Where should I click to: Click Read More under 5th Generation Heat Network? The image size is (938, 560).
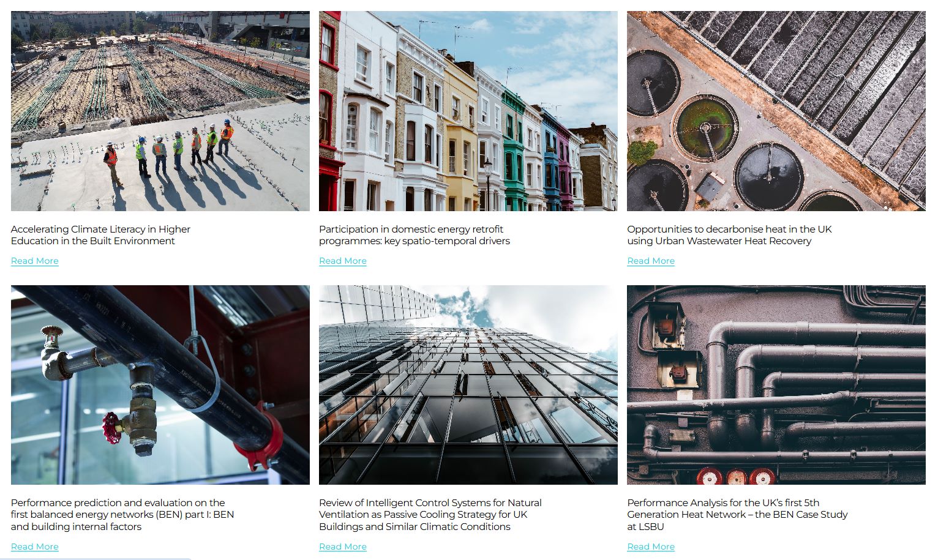coord(651,547)
